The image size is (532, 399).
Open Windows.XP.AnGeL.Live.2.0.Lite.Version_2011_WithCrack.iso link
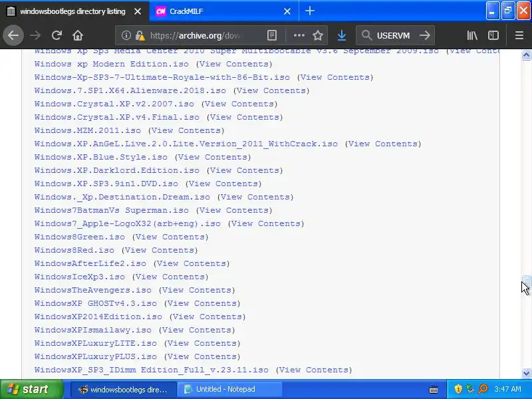coord(186,144)
